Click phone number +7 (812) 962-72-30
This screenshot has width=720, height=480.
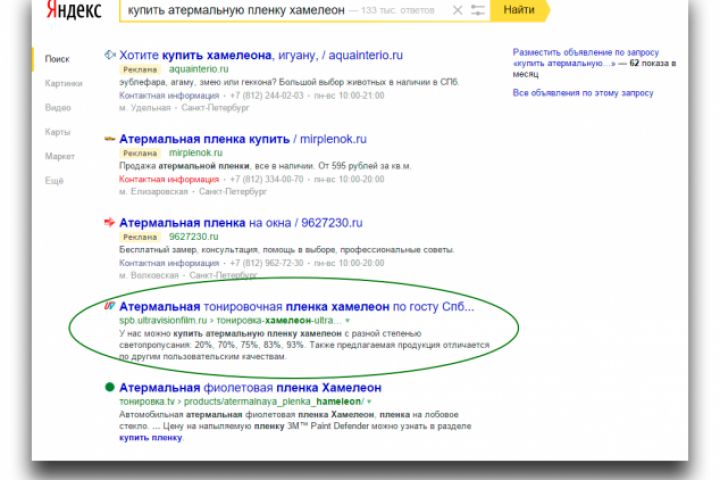click(266, 263)
